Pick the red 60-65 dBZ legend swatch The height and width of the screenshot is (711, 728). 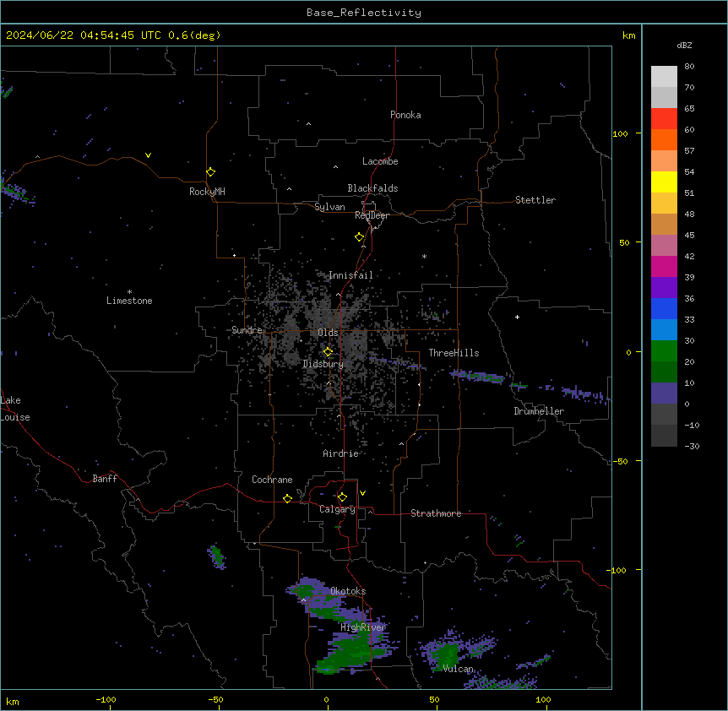(x=664, y=118)
